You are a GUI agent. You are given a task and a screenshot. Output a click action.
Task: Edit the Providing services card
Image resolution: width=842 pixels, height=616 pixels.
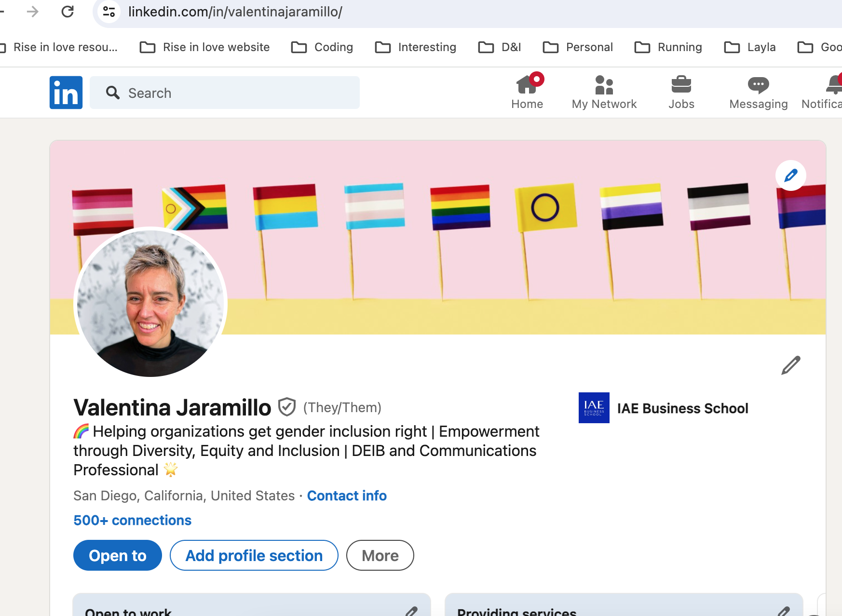point(784,611)
